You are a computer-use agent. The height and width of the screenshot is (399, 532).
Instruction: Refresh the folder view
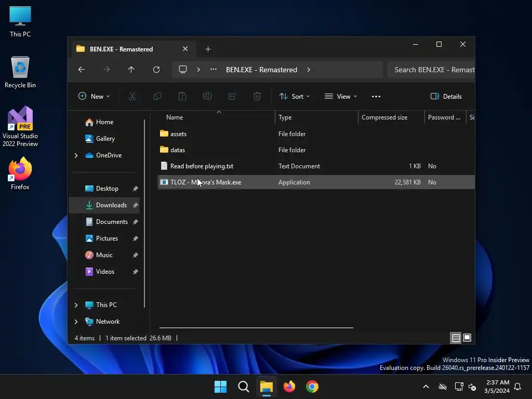pos(156,70)
